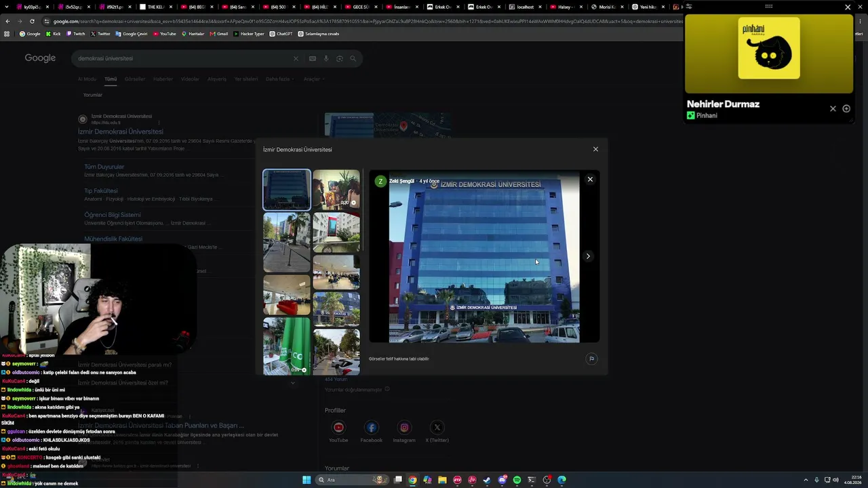Open the red banner building thumbnail
868x488 pixels.
point(336,232)
